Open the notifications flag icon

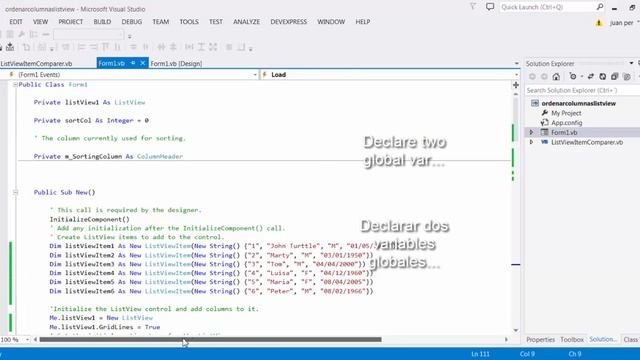click(x=473, y=7)
